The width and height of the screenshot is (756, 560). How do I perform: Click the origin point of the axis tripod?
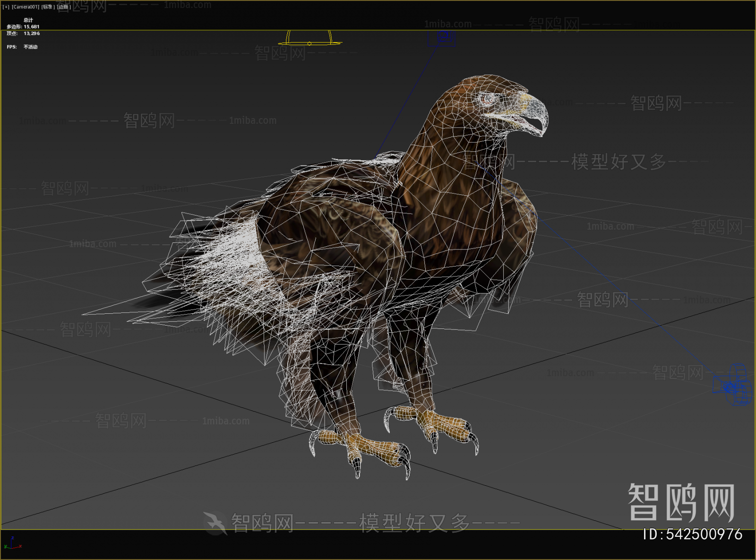click(x=11, y=548)
